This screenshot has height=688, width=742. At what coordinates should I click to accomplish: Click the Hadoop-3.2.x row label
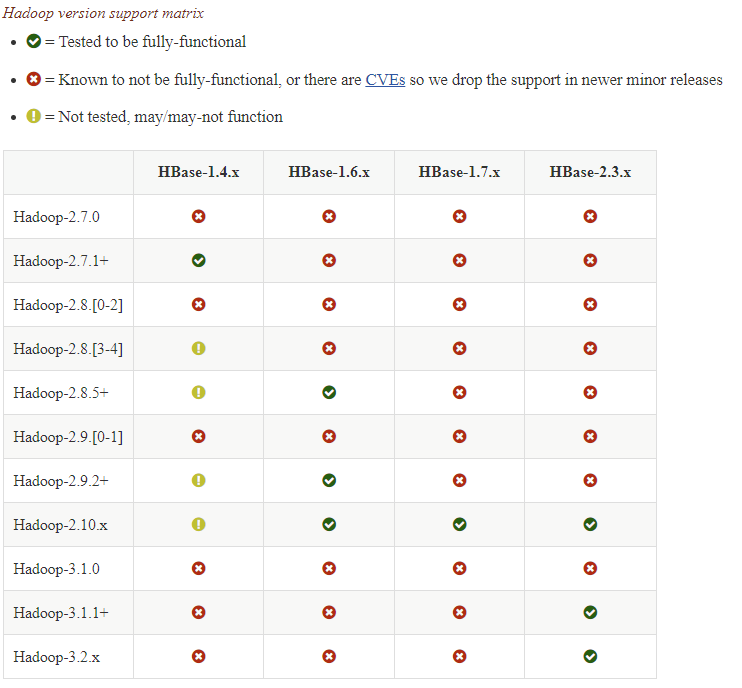click(57, 657)
